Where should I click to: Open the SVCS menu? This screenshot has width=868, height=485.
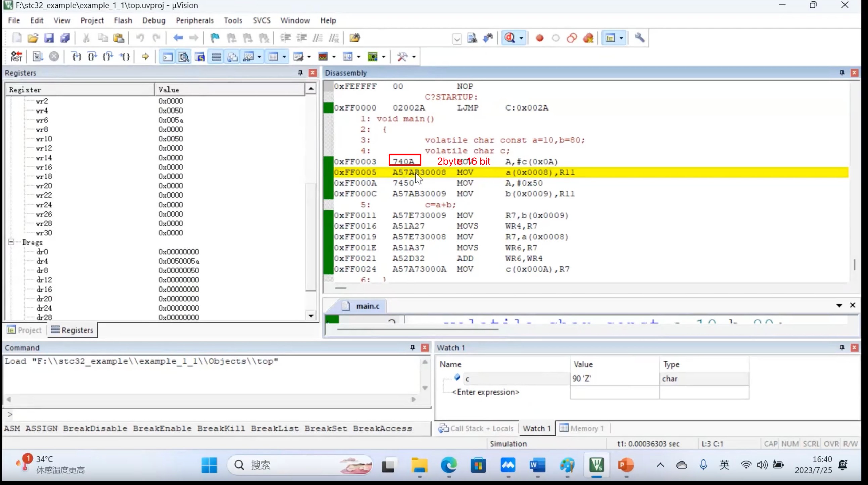point(261,20)
